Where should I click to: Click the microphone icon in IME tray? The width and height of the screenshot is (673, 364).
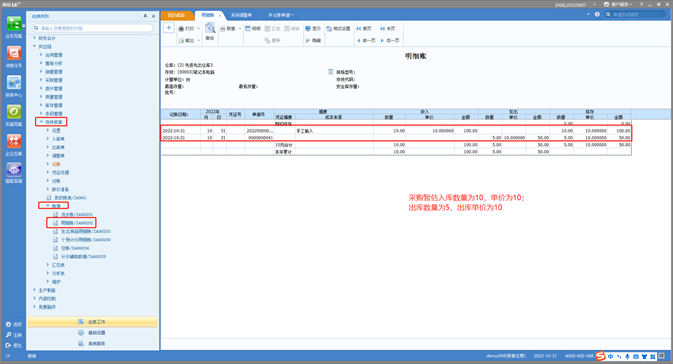click(x=627, y=356)
